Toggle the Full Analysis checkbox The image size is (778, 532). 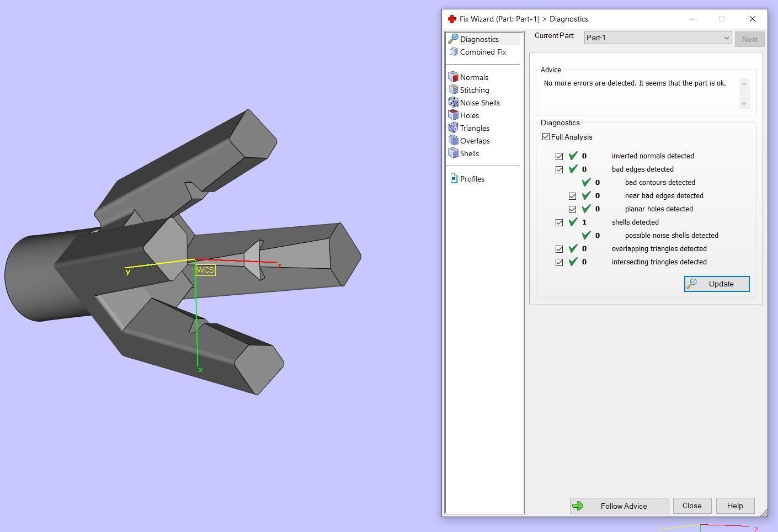click(546, 136)
